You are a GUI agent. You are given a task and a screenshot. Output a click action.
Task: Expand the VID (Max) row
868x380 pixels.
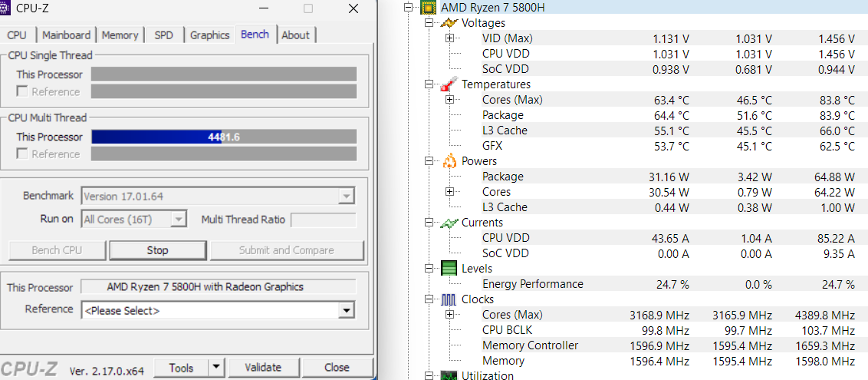point(449,38)
